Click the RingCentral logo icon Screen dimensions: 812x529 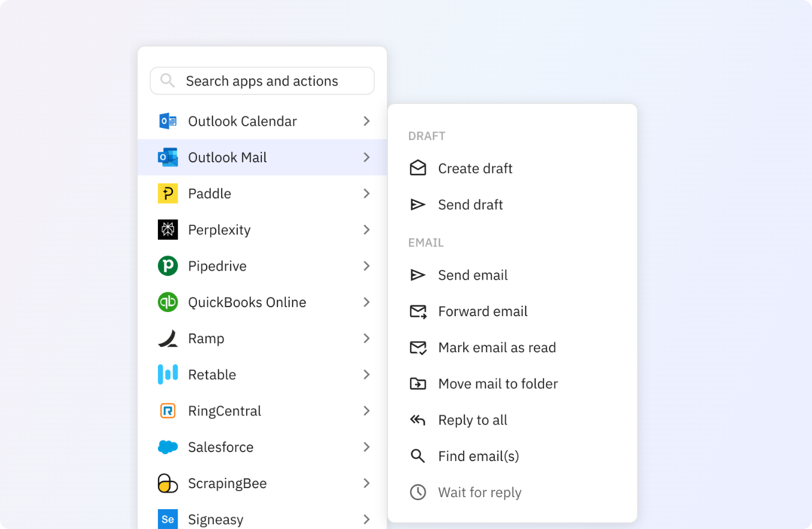coord(168,411)
